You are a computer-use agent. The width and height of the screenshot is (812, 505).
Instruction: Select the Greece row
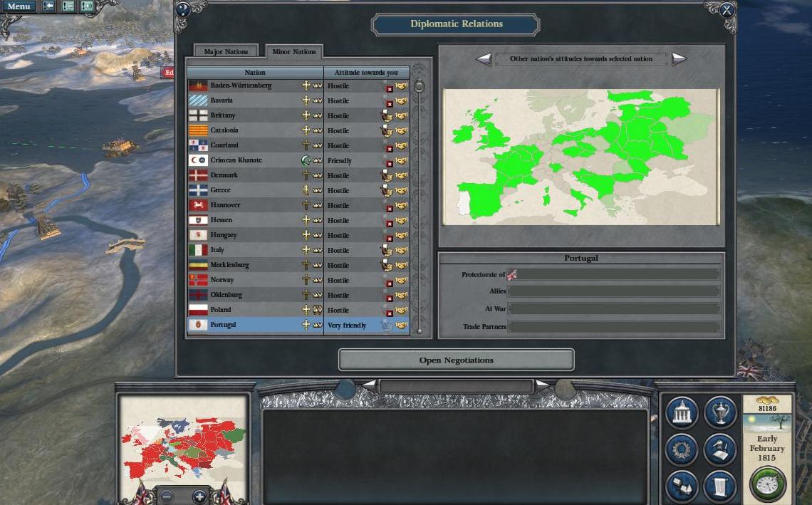tap(298, 191)
